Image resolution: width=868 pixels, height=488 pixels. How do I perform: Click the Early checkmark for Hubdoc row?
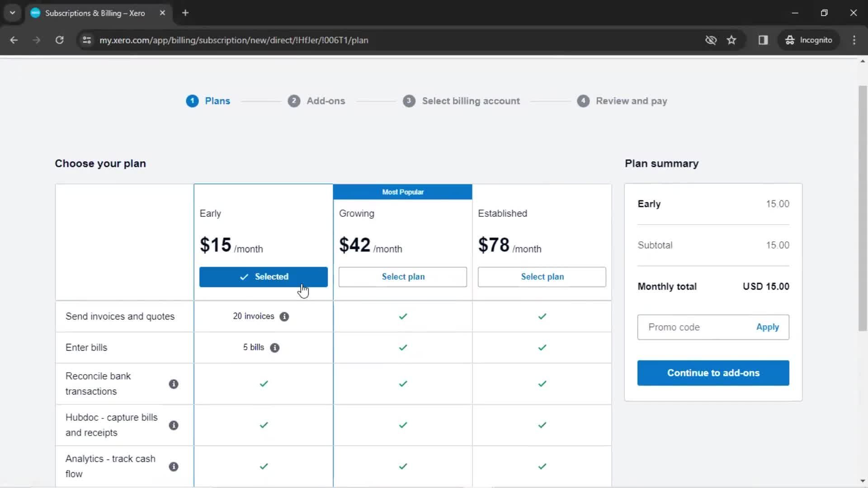pyautogui.click(x=264, y=425)
